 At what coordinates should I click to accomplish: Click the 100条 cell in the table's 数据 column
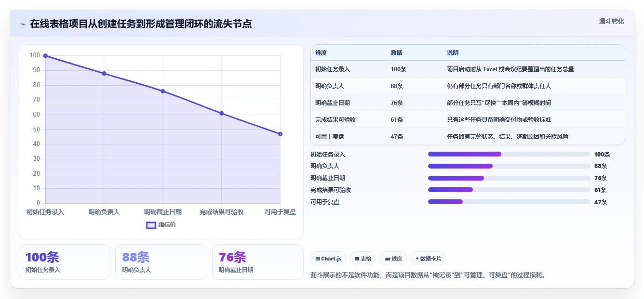[398, 69]
